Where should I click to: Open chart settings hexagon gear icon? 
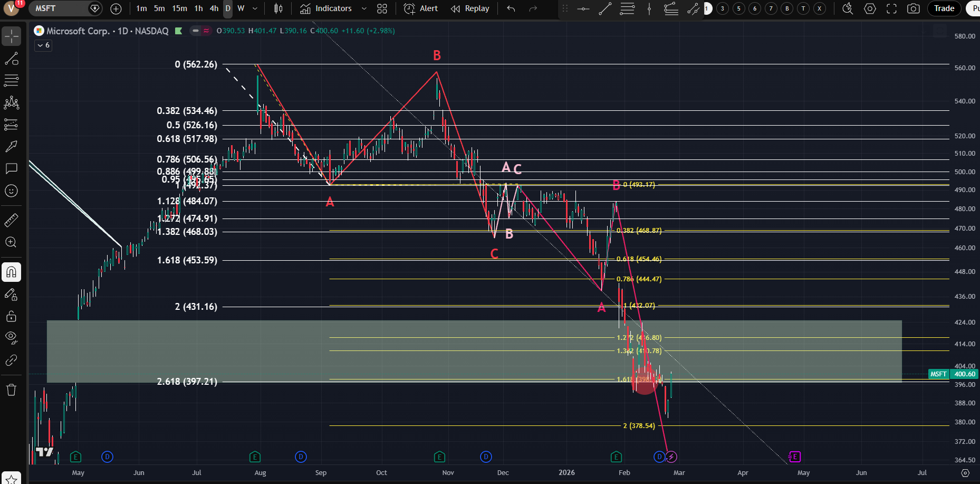click(870, 8)
